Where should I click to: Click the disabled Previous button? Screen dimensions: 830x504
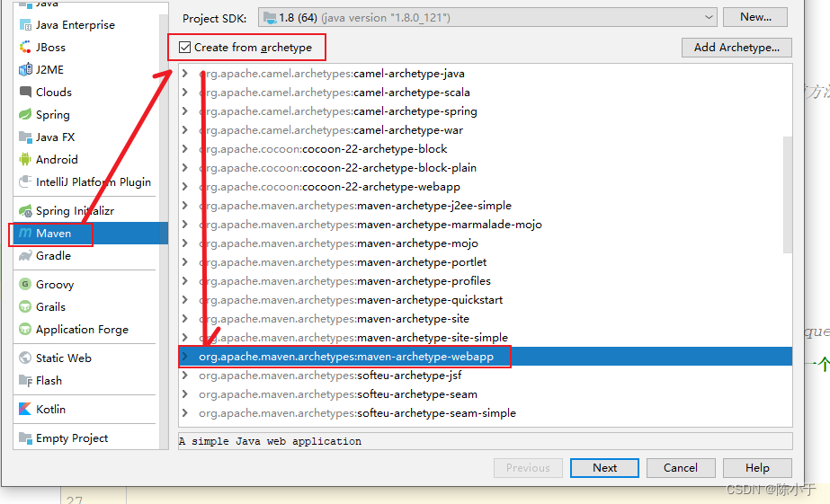point(528,468)
